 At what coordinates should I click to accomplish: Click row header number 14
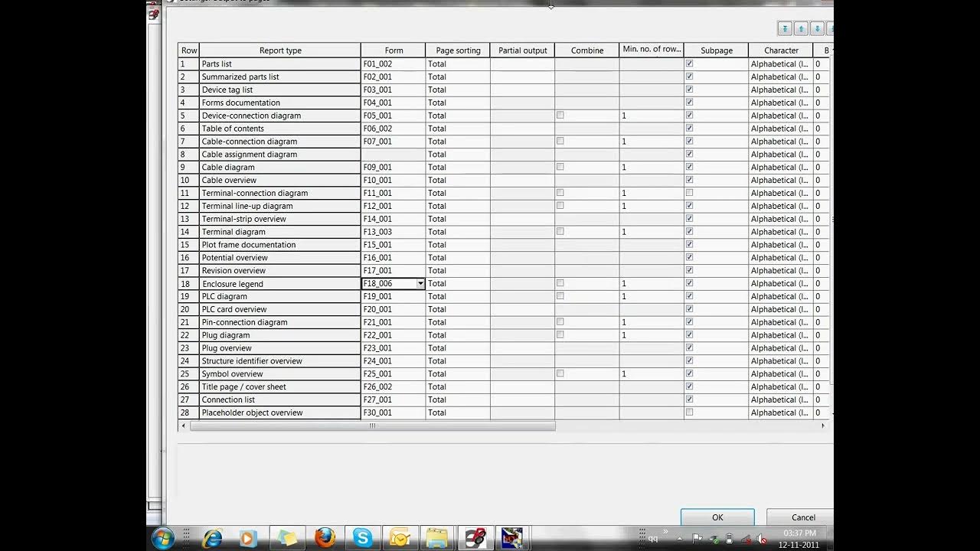tap(188, 231)
